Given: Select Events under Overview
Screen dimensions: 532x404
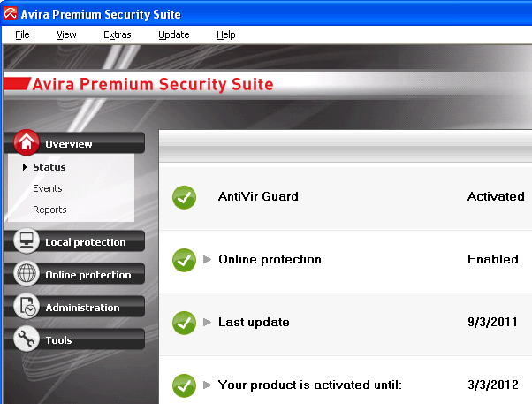Looking at the screenshot, I should (48, 188).
